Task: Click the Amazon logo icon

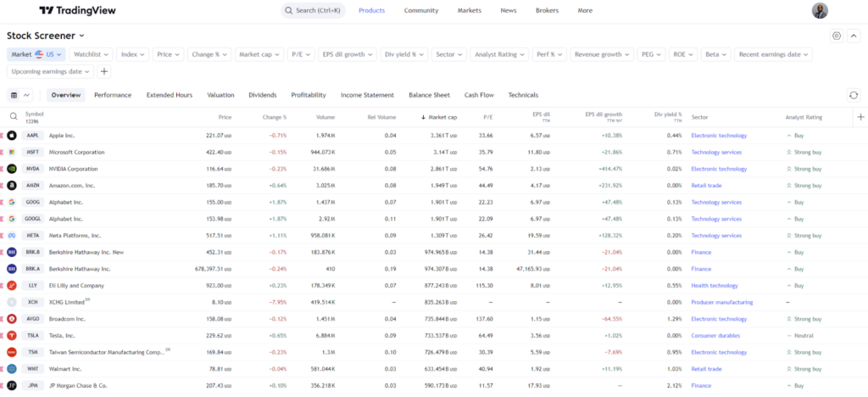Action: (12, 186)
